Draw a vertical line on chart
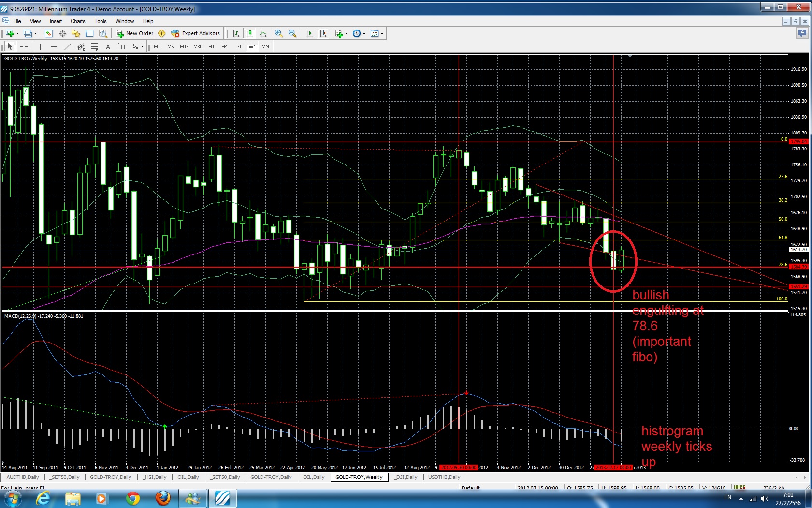The width and height of the screenshot is (812, 508). pyautogui.click(x=40, y=46)
